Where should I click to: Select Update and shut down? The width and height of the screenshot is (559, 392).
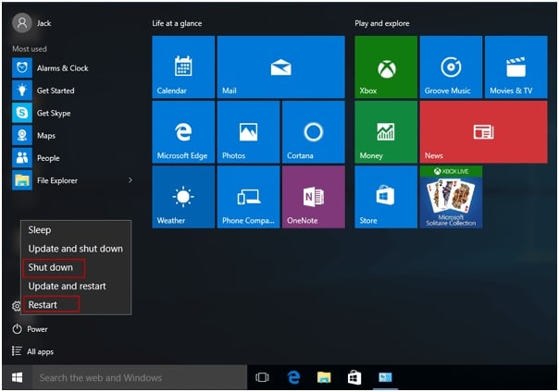click(76, 249)
